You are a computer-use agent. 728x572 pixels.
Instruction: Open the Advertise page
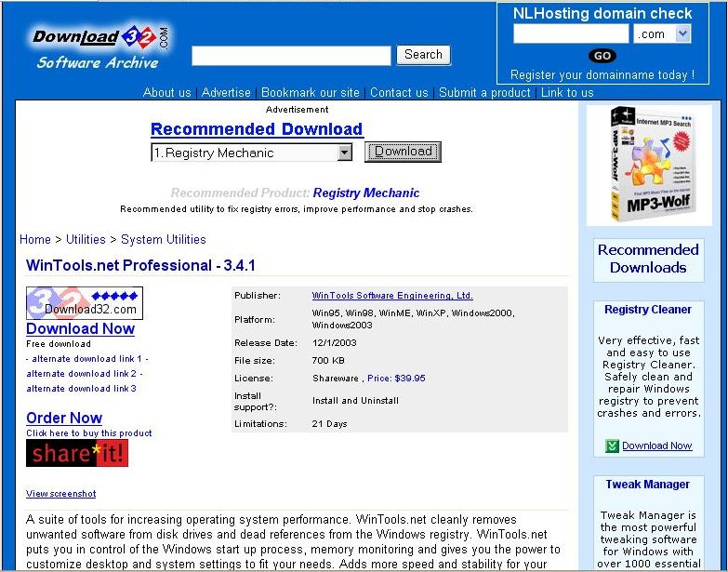[226, 92]
